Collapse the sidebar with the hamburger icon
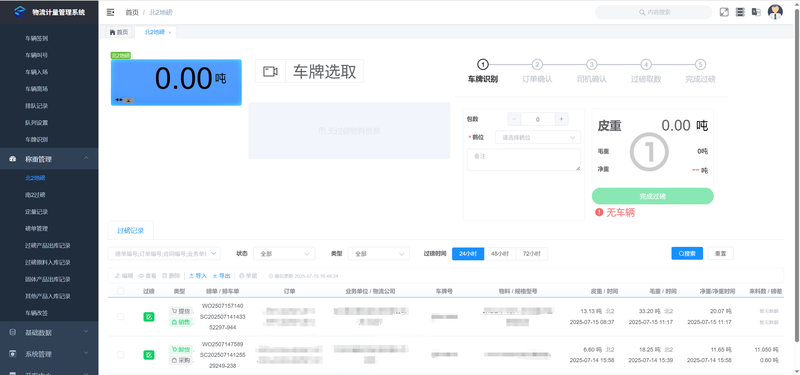 coord(110,12)
